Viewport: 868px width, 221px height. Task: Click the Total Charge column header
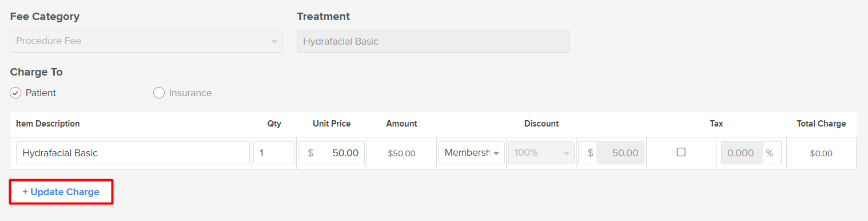[x=821, y=124]
